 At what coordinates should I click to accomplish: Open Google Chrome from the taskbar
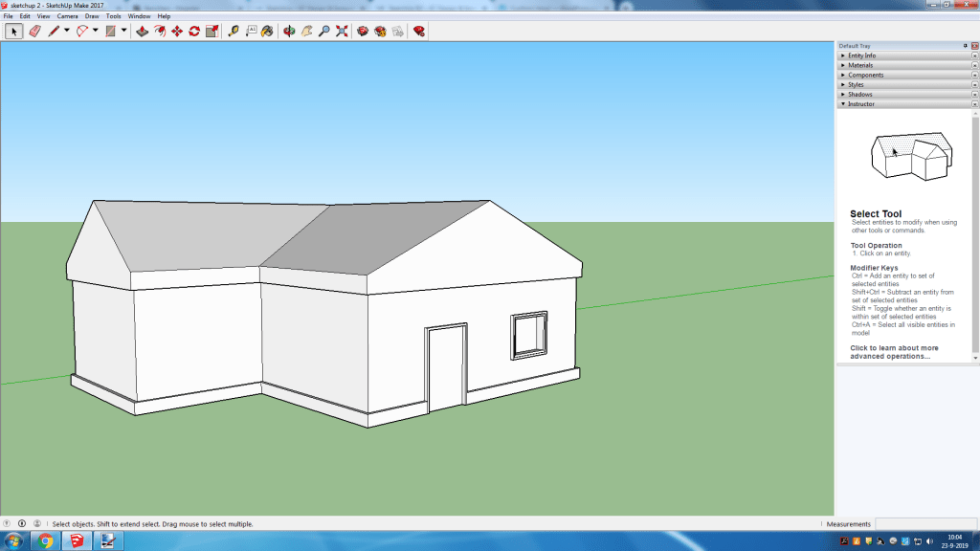[x=44, y=541]
